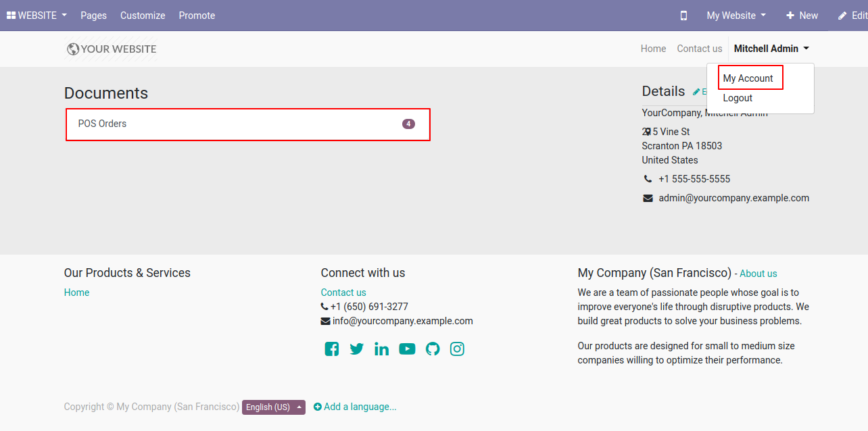
Task: Click the YOUR WEBSITE globe logo
Action: pos(111,49)
